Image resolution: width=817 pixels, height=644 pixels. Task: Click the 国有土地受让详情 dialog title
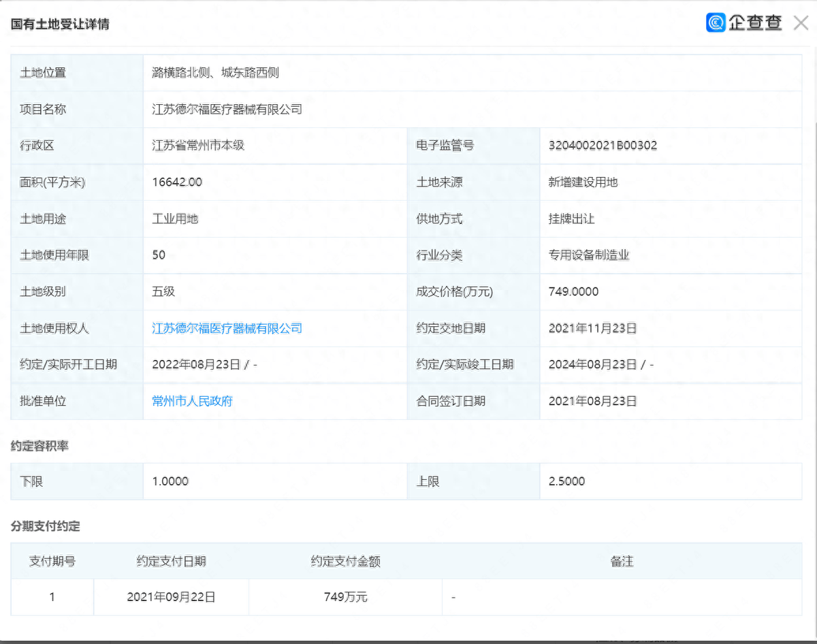point(60,25)
